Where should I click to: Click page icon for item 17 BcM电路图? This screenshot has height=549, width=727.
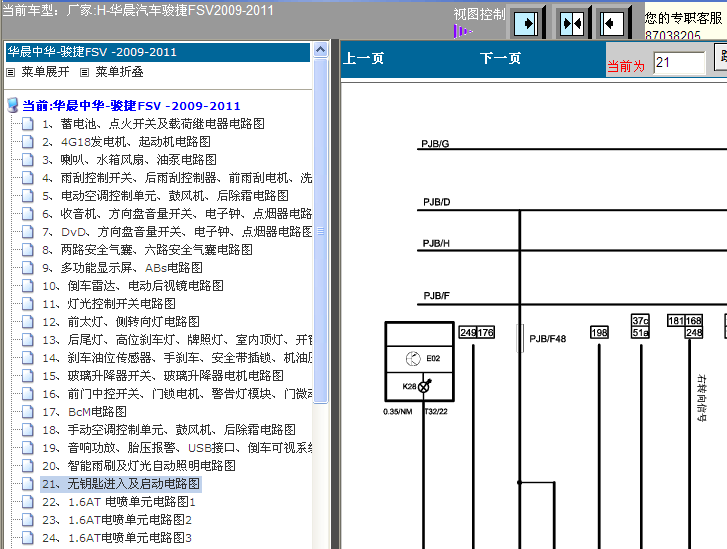point(28,412)
